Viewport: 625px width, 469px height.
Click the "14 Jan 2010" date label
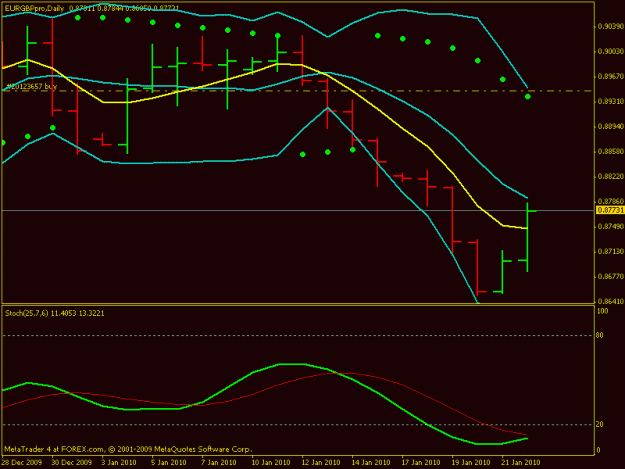tap(370, 462)
